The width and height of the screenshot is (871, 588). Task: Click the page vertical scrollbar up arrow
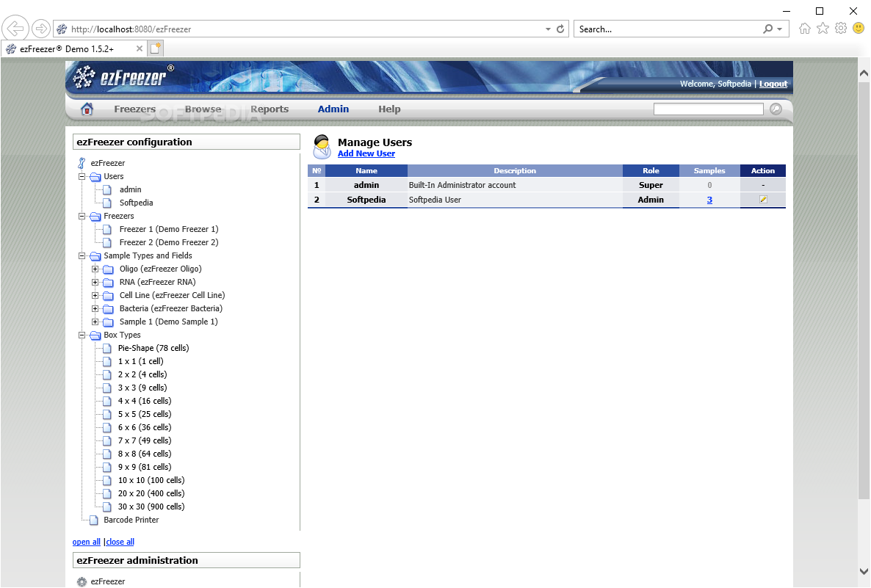[864, 73]
